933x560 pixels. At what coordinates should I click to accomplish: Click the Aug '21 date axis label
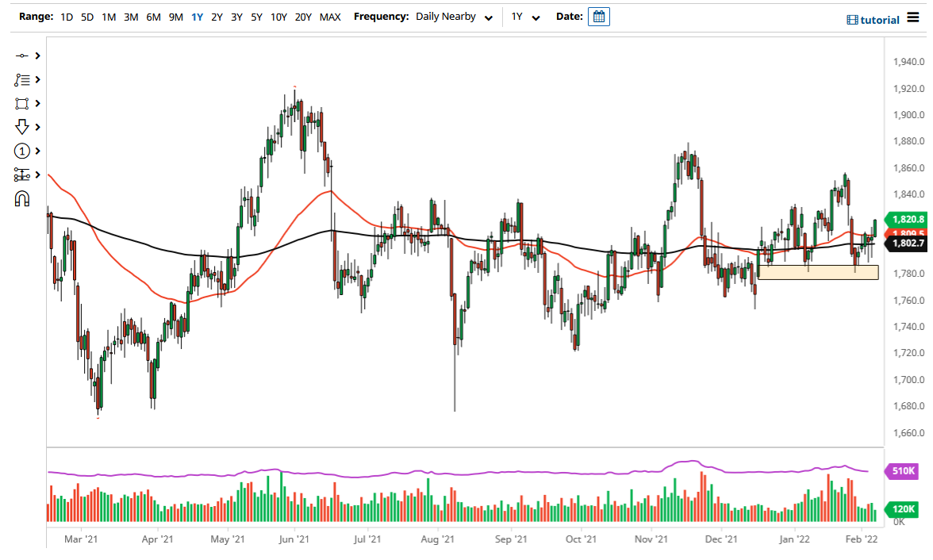click(x=437, y=539)
